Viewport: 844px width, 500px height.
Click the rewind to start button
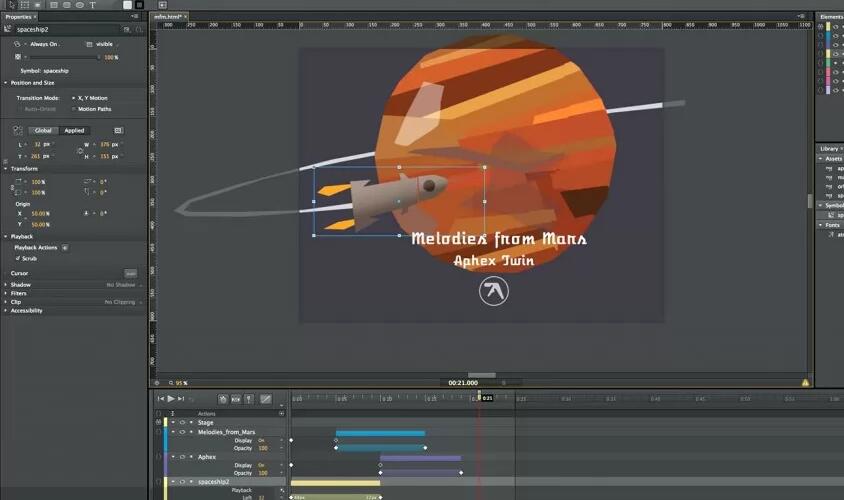[x=160, y=398]
